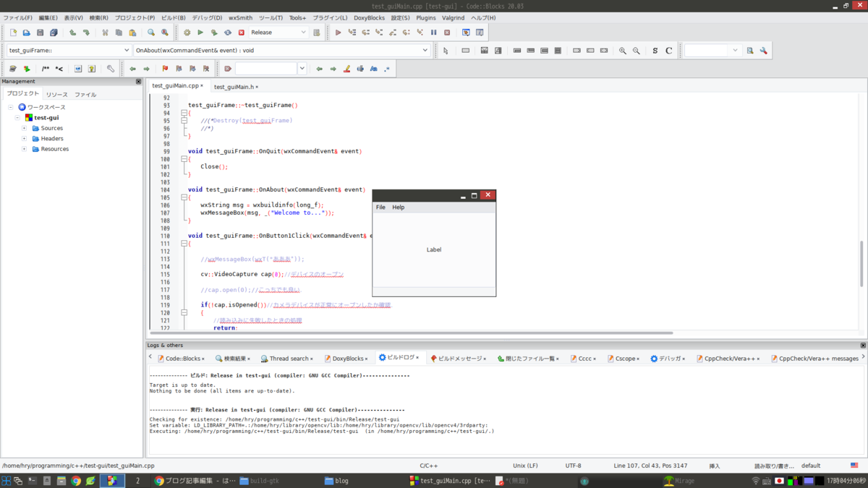Viewport: 868px width, 488px height.
Task: Insert a DoxyBlocks comment using the /** icon
Action: pyautogui.click(x=44, y=68)
